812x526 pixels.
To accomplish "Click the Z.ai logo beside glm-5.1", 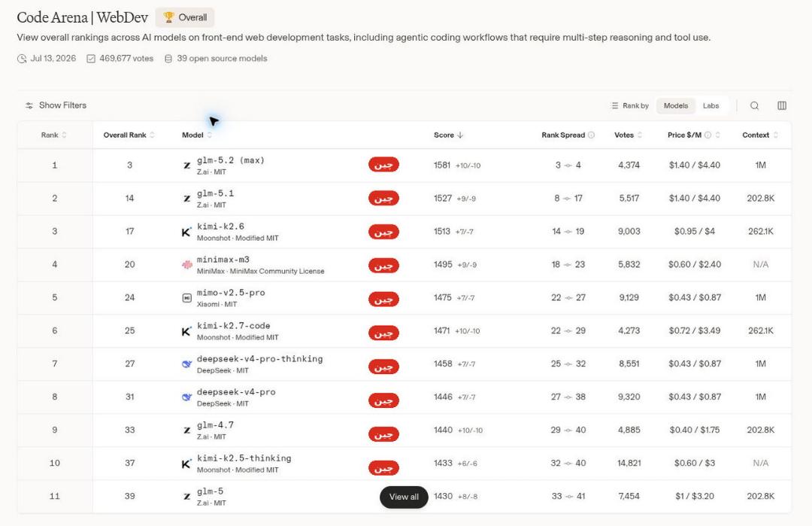I will click(x=187, y=199).
